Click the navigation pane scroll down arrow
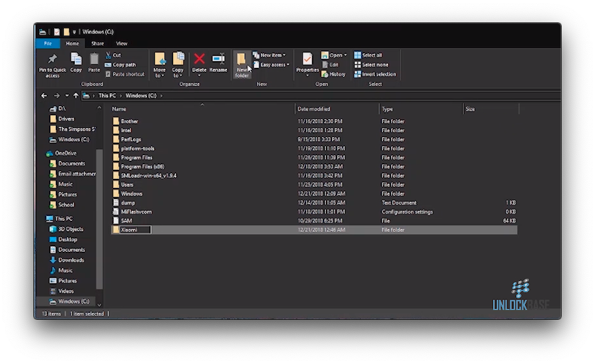 coord(100,305)
